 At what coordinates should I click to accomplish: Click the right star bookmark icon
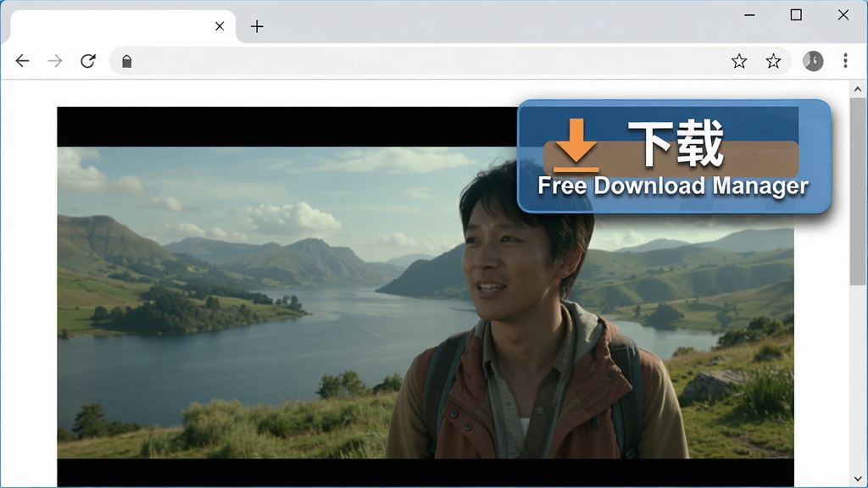coord(773,61)
